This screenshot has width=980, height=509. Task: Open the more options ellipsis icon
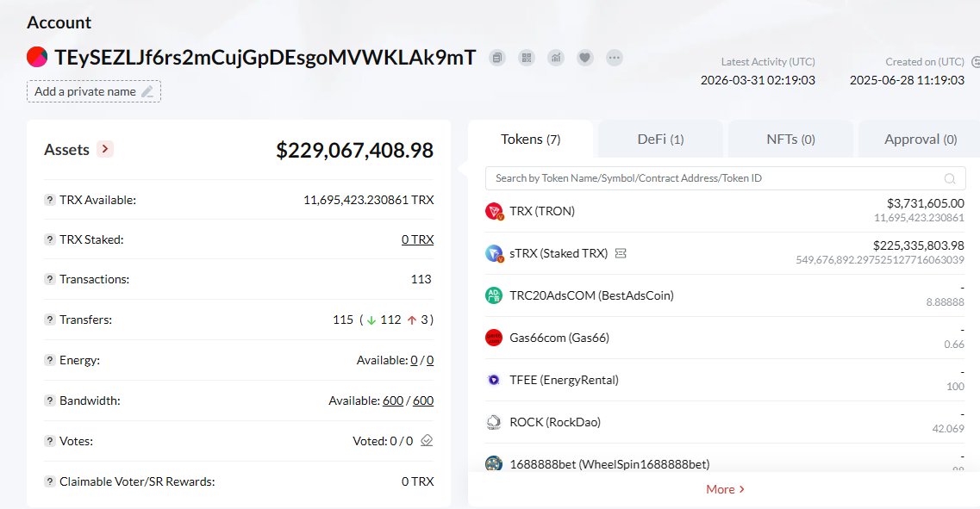(x=614, y=58)
